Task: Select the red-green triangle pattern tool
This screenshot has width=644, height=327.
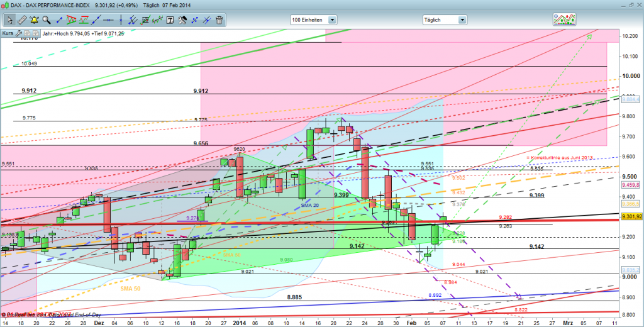Action: [x=72, y=19]
